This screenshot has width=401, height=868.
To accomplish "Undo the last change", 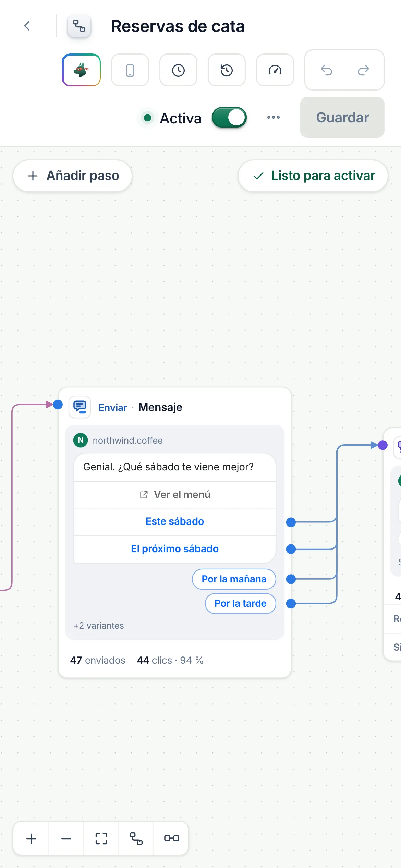I will [x=326, y=70].
